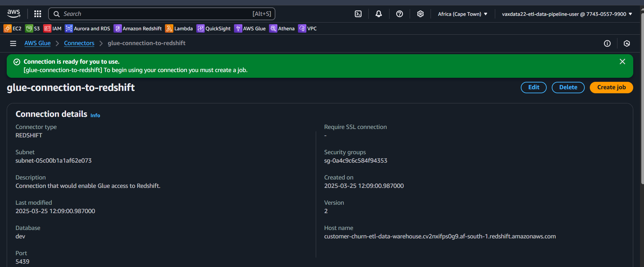The image size is (644, 267).
Task: Select the Redshift host name value
Action: [x=440, y=236]
